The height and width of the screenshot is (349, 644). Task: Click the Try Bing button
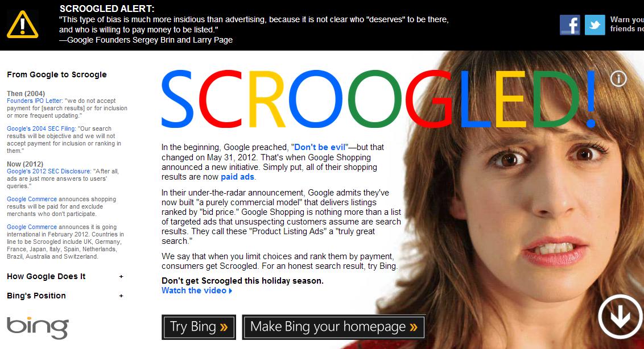199,327
